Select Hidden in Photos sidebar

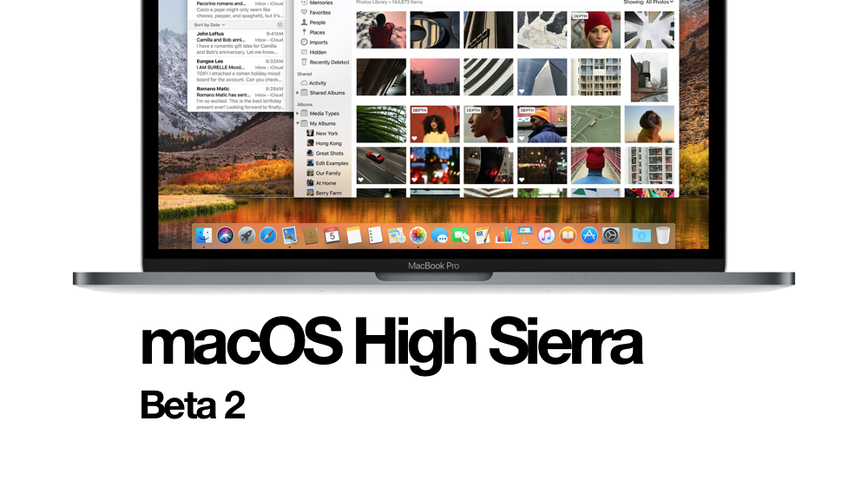point(313,53)
